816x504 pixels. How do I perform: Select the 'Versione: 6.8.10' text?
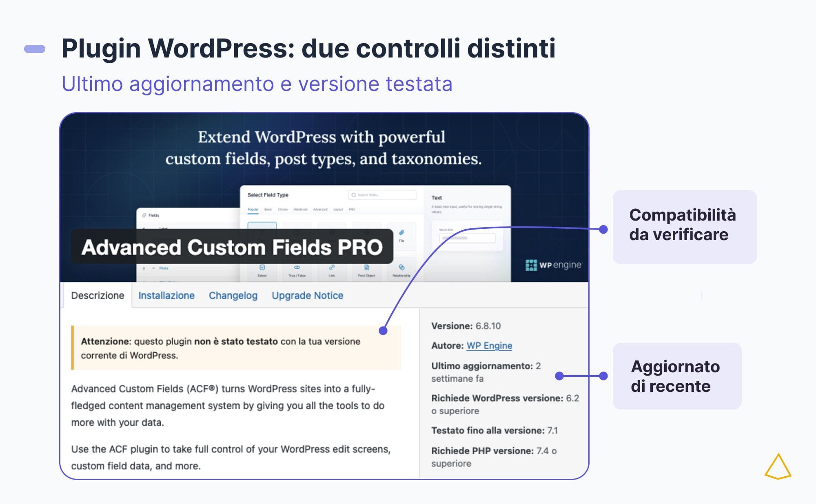466,326
